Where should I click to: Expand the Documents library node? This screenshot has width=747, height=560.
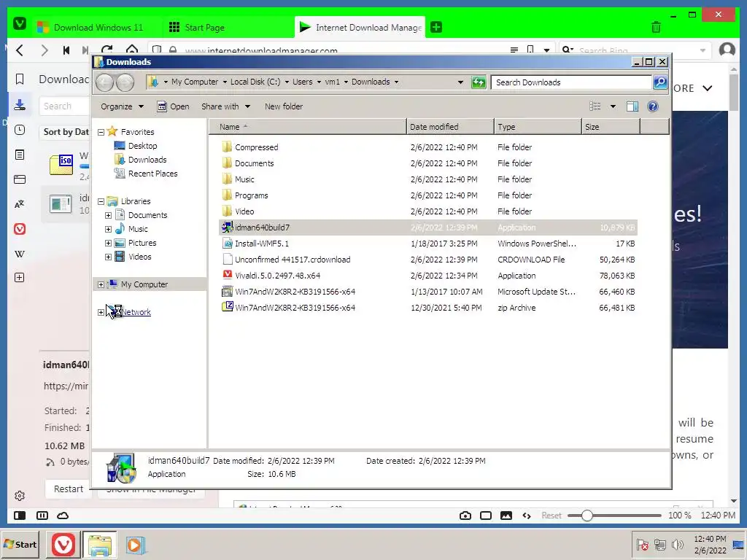tap(108, 215)
